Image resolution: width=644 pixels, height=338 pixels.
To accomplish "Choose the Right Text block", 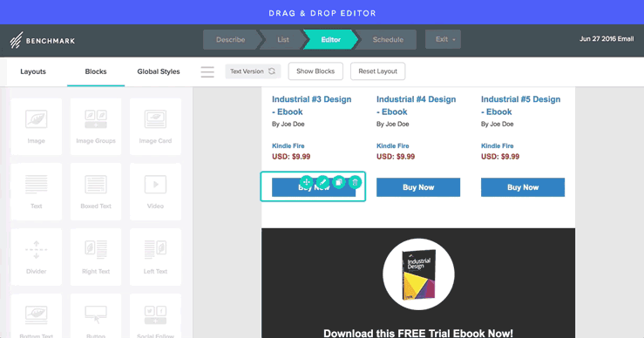I will click(96, 257).
